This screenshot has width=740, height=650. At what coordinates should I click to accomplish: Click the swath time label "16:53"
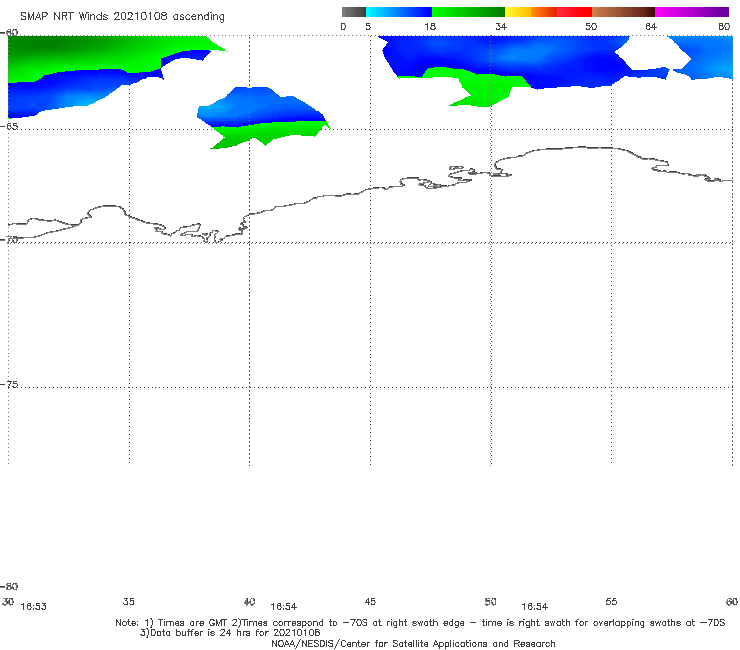point(34,607)
